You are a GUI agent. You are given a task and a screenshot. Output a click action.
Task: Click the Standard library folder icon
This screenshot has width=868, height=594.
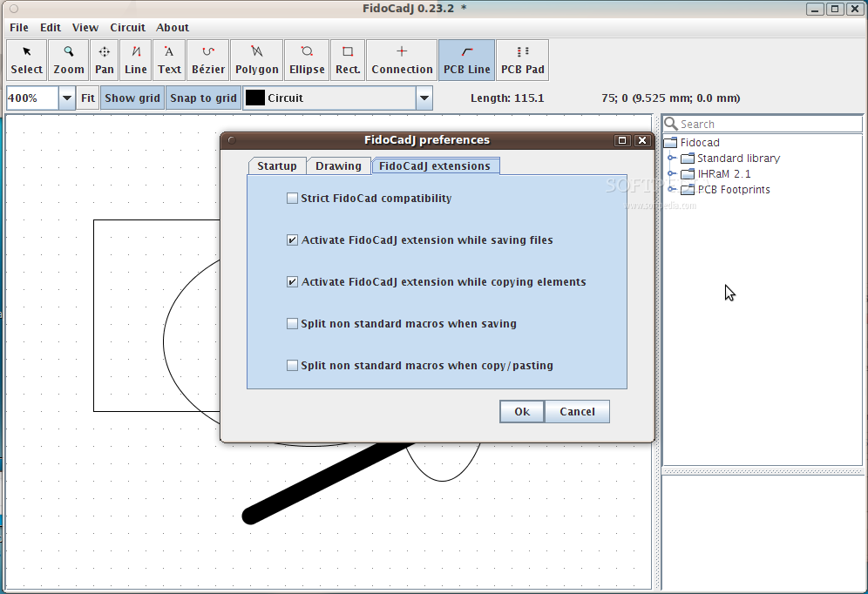click(688, 159)
